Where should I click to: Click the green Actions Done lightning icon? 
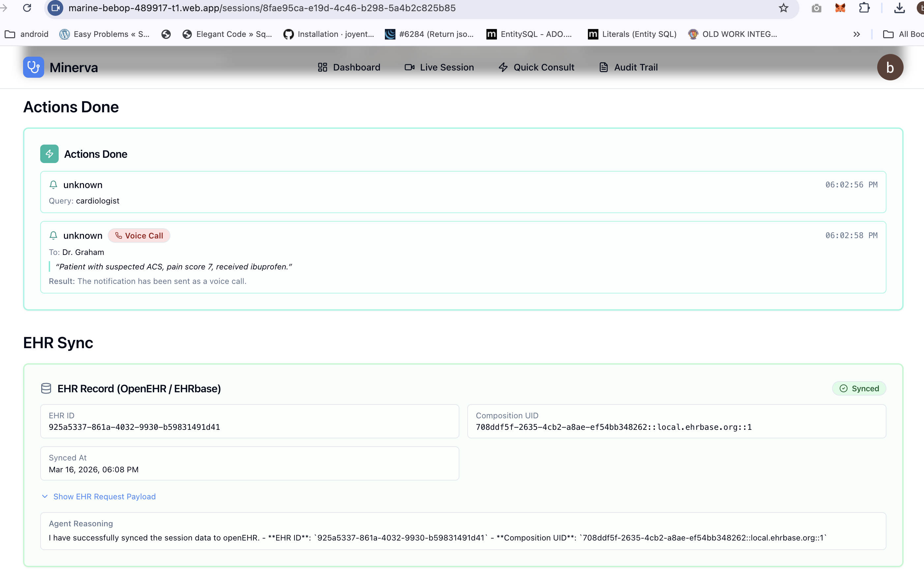[x=49, y=154]
